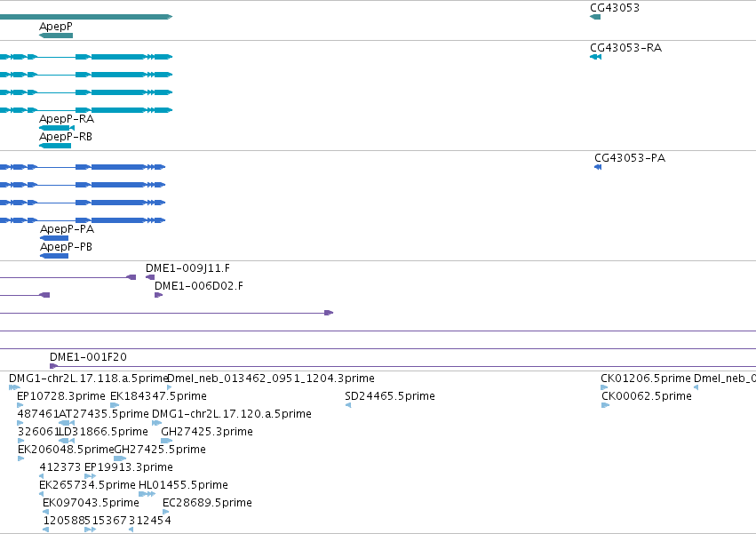Select the Dmel_neb_013462_0951_1204.3prime label
Viewport: 756px width, 534px height.
(270, 379)
